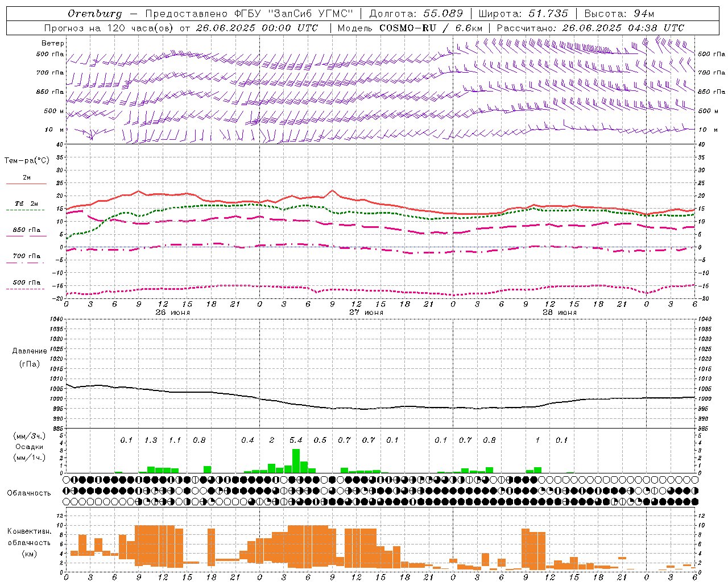
Task: Click the '(мм/1ч.)' hourly precipitation unit
Action: coord(30,458)
